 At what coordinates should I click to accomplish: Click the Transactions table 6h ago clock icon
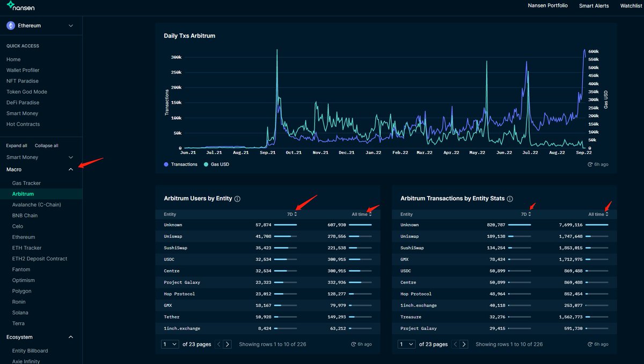coord(590,344)
